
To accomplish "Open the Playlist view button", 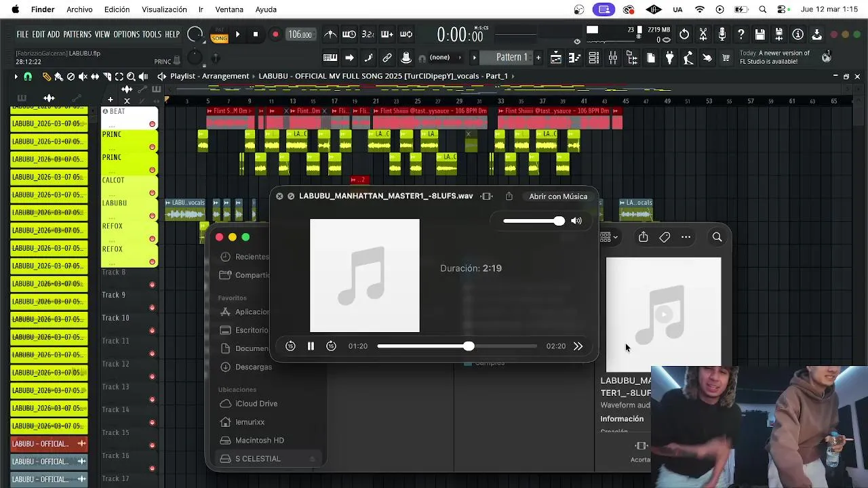I will [x=556, y=58].
